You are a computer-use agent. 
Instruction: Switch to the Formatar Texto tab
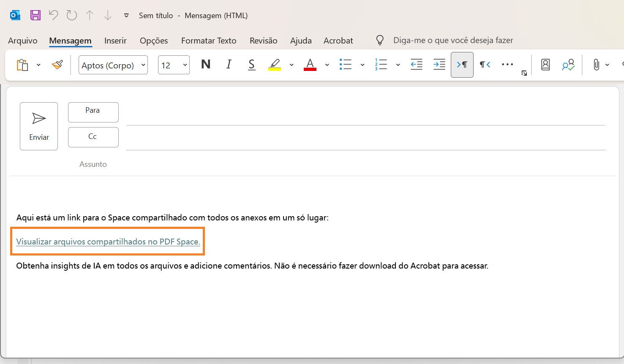click(x=209, y=41)
